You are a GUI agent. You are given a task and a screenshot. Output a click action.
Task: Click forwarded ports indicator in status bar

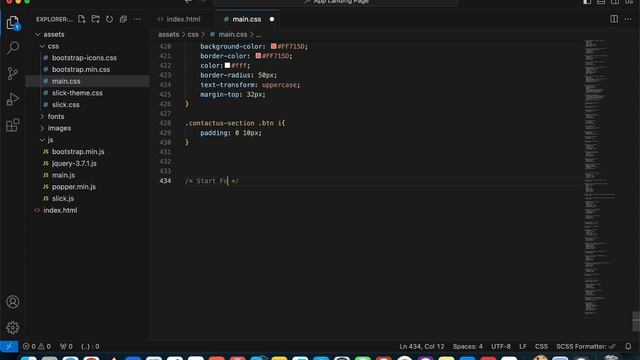pos(66,347)
